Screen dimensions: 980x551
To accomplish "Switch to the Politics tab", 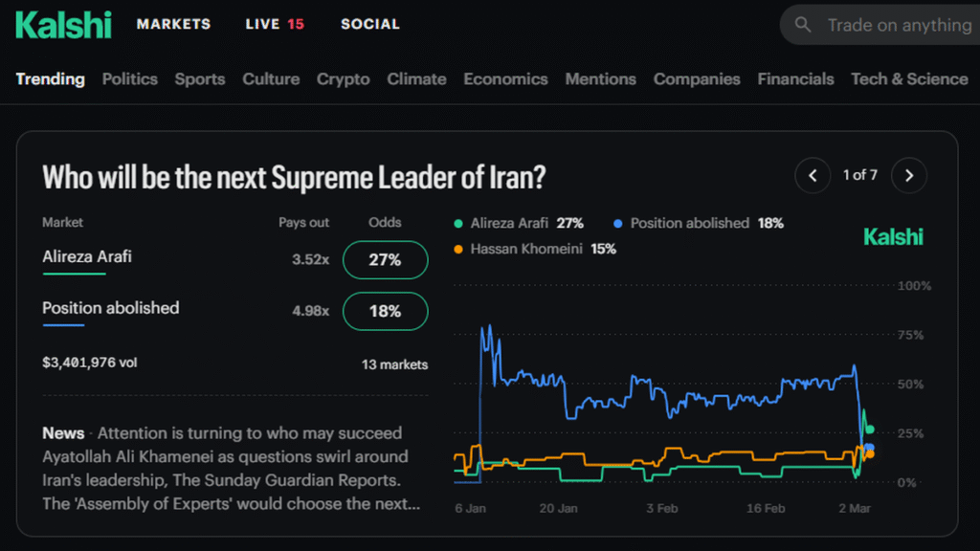I will tap(129, 79).
